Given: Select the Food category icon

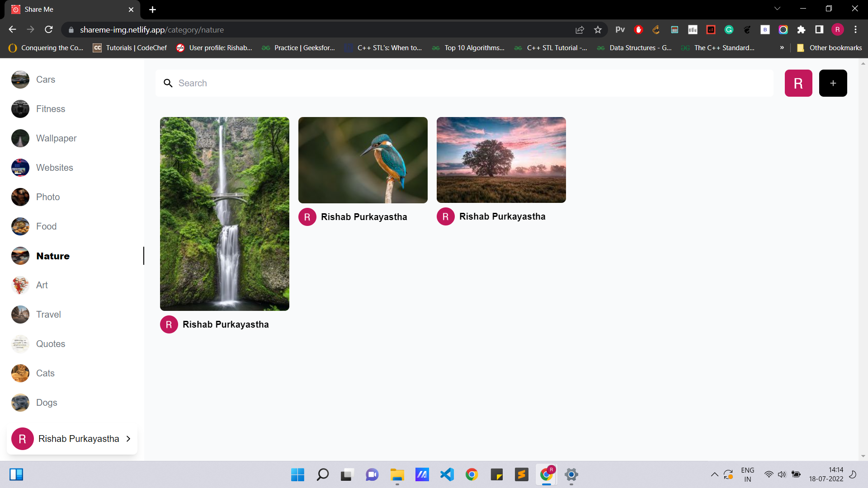Looking at the screenshot, I should click(x=20, y=226).
